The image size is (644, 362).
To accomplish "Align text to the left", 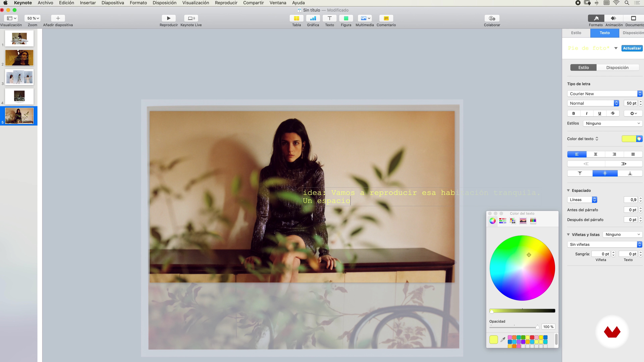I will click(x=577, y=154).
